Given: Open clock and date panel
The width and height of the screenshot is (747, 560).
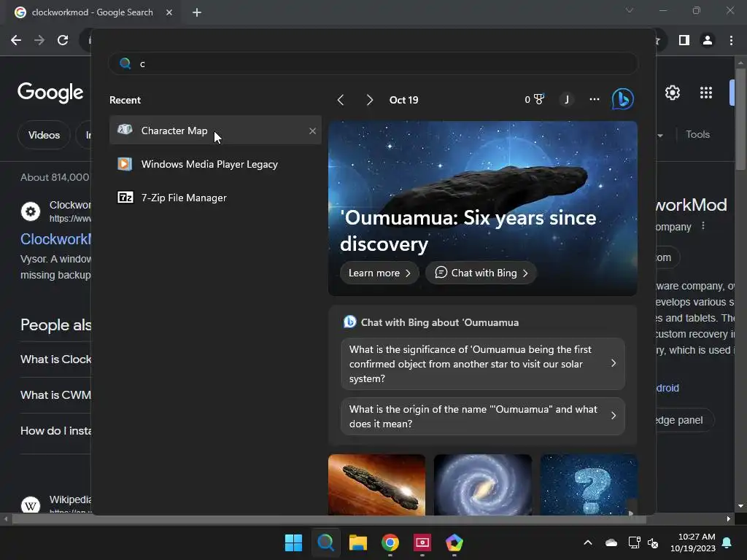Looking at the screenshot, I should coord(693,542).
